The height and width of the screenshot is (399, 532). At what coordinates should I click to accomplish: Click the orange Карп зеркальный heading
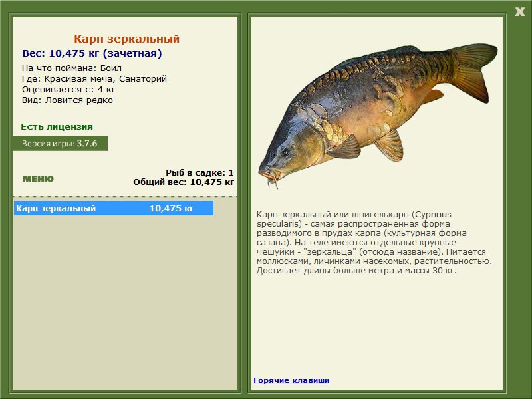pos(126,39)
